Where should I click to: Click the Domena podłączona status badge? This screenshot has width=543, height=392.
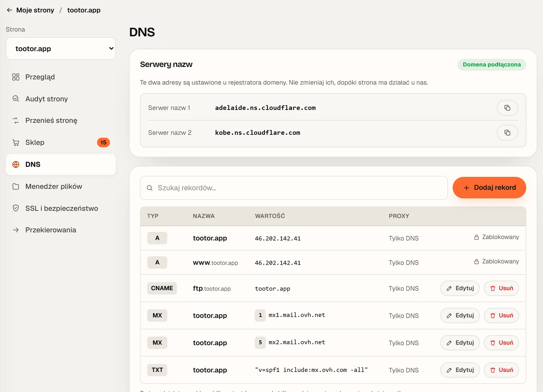coord(492,64)
